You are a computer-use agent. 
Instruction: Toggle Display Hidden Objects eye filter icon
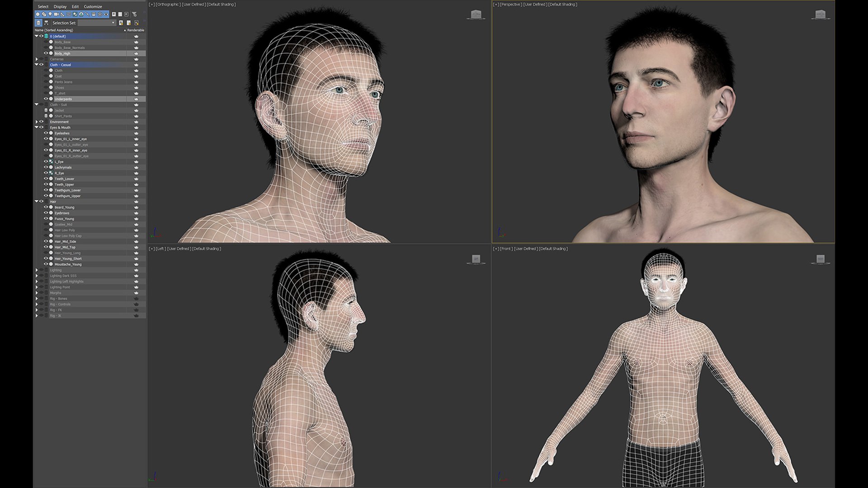106,14
